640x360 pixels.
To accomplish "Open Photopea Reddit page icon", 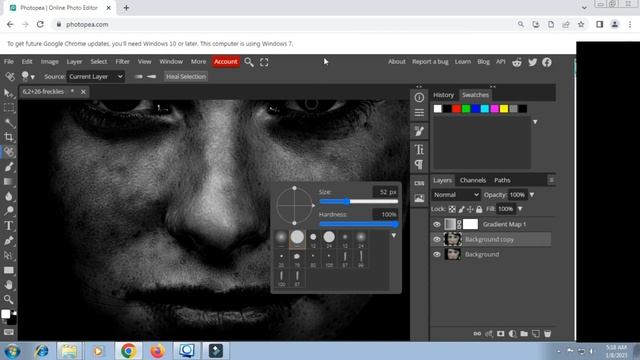I will [x=517, y=62].
